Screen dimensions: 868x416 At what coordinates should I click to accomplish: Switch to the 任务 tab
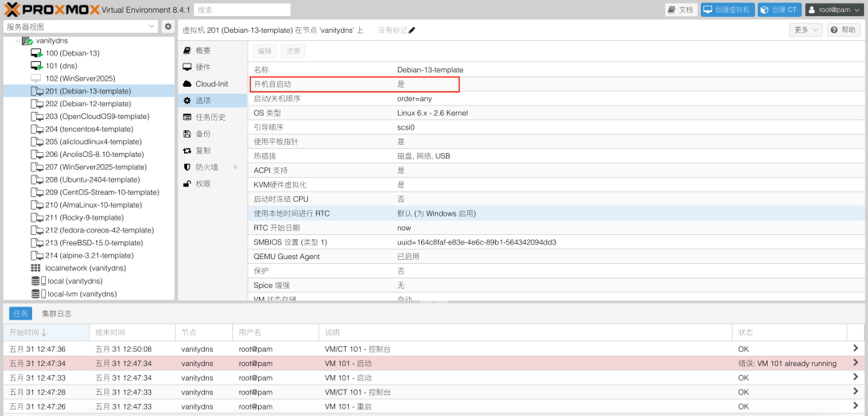[20, 314]
